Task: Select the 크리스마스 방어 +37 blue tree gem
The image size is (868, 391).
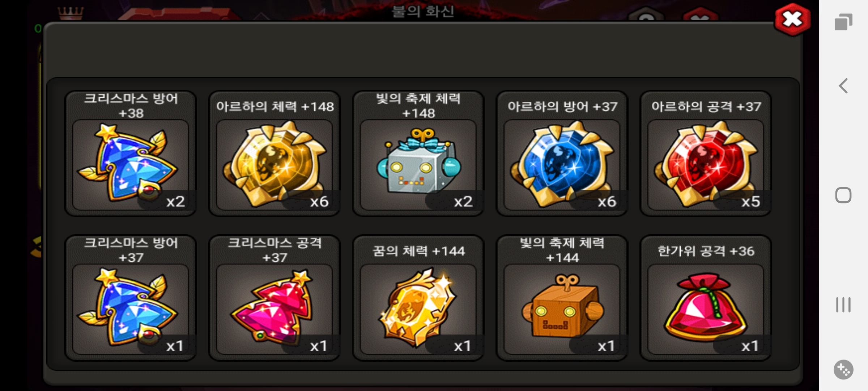Action: [x=131, y=298]
